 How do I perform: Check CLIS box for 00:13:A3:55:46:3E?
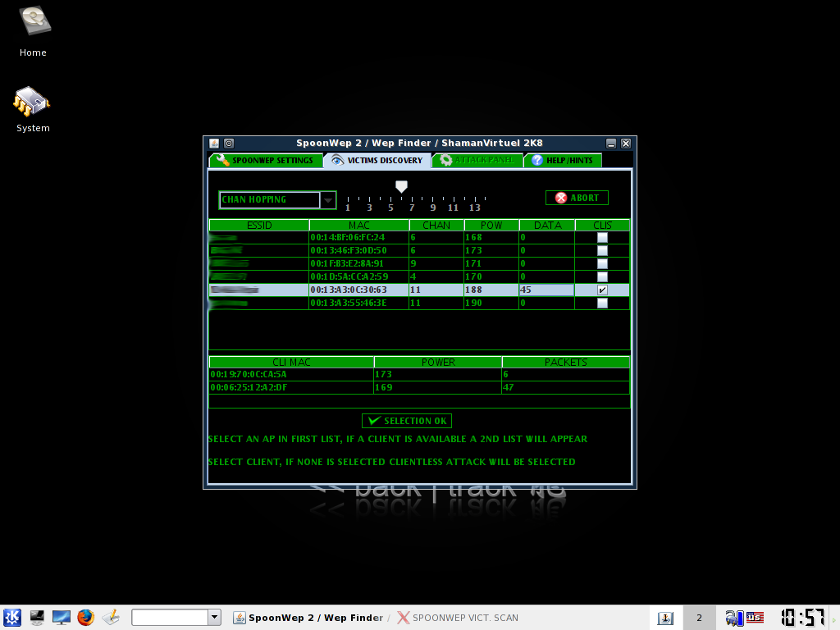pyautogui.click(x=602, y=303)
